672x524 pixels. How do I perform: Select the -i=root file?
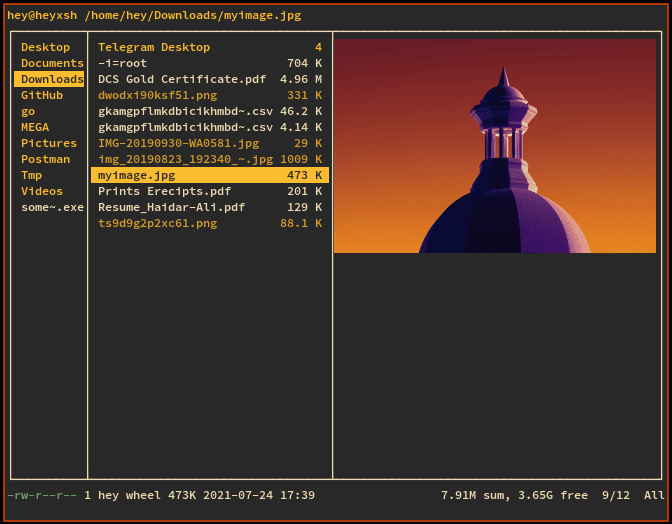click(210, 63)
